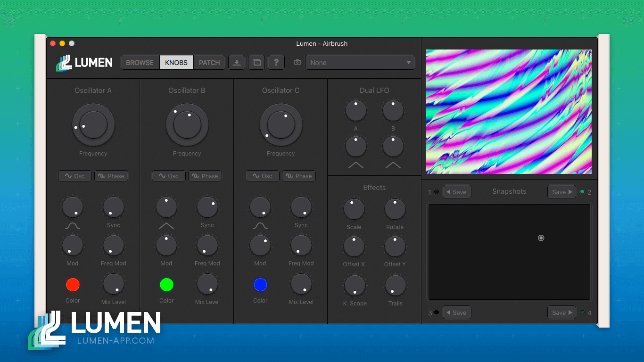
Task: Toggle Oscillator A Osc button
Action: pyautogui.click(x=75, y=176)
